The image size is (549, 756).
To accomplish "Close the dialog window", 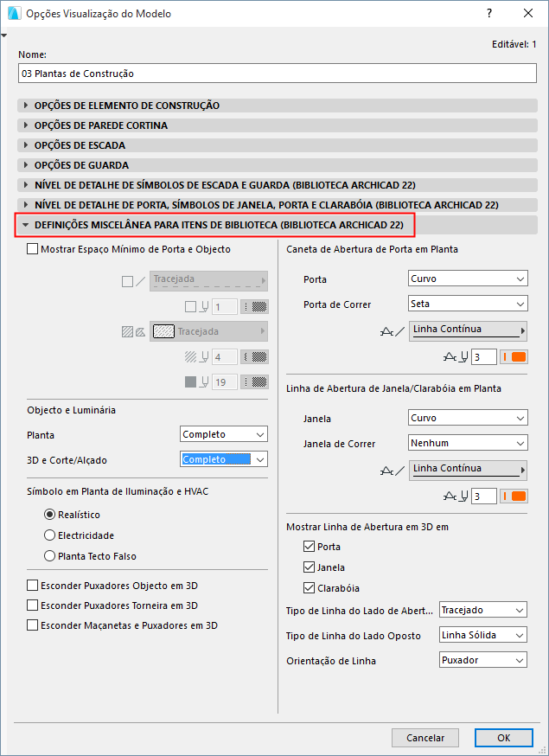I will point(528,14).
